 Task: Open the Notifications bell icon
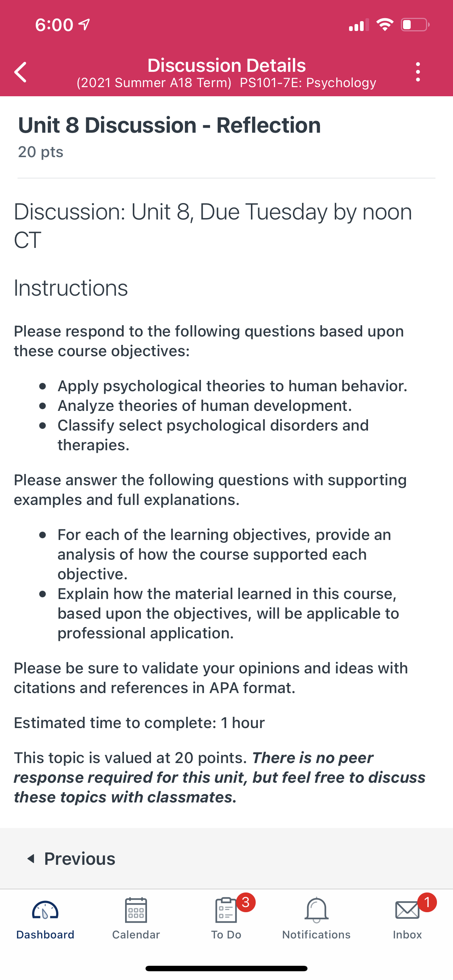[316, 910]
